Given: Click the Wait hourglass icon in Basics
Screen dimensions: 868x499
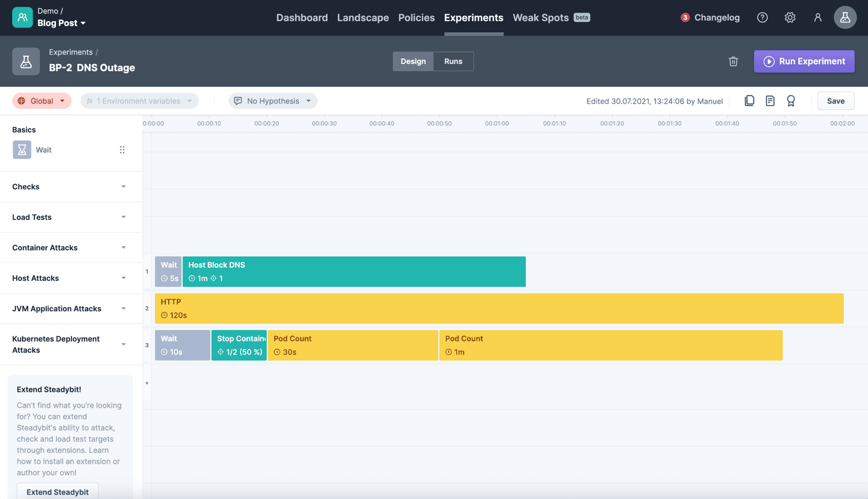Looking at the screenshot, I should (x=22, y=150).
